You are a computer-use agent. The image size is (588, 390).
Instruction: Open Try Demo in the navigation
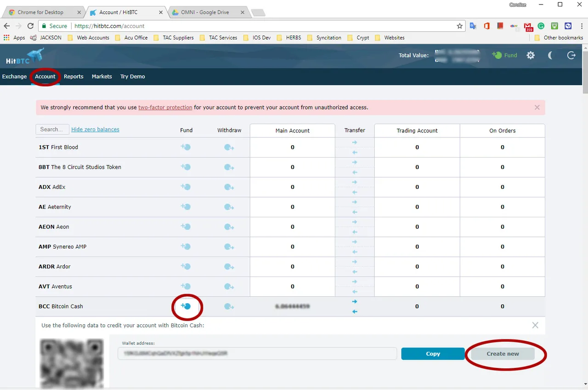click(x=132, y=76)
